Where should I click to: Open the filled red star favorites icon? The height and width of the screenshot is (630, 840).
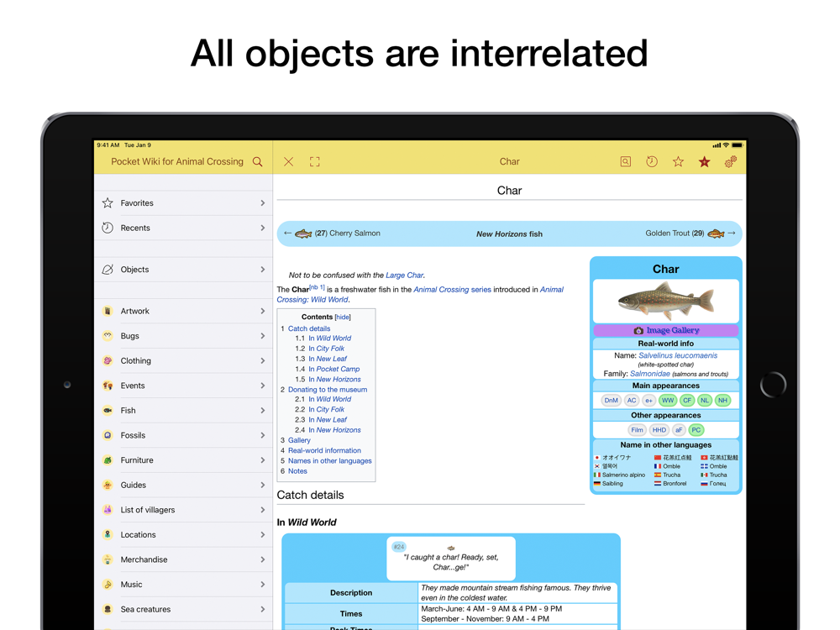(x=705, y=162)
